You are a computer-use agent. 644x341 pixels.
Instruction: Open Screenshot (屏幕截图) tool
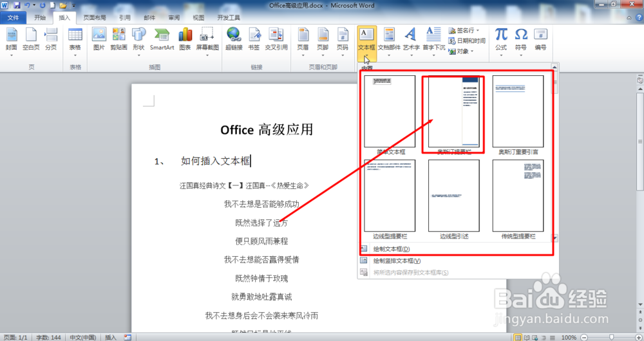pos(207,41)
